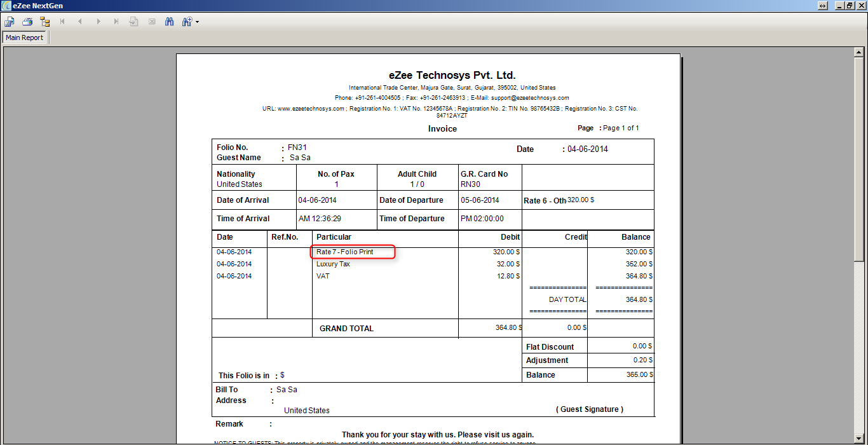Click the final balance 365.00 $
The height and width of the screenshot is (445, 868).
639,374
